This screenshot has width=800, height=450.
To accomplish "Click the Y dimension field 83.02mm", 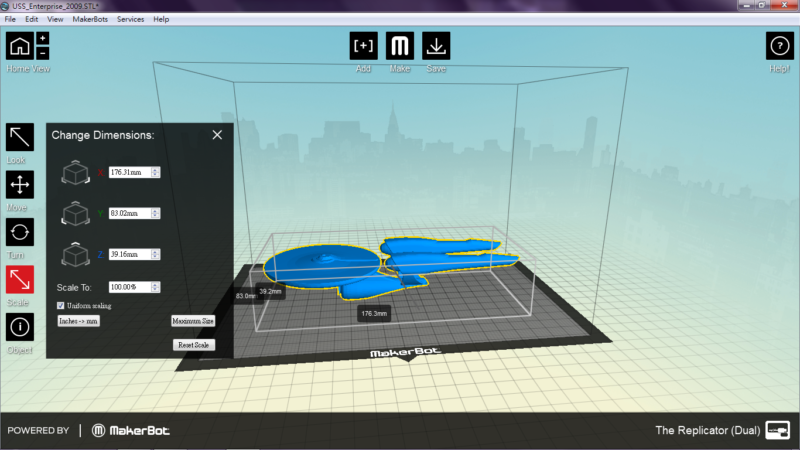I will click(x=130, y=213).
